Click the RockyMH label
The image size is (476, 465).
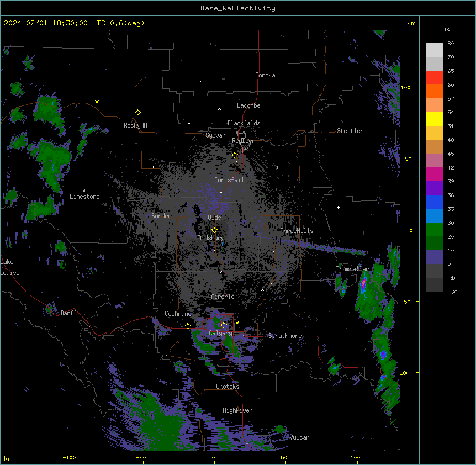tap(135, 125)
